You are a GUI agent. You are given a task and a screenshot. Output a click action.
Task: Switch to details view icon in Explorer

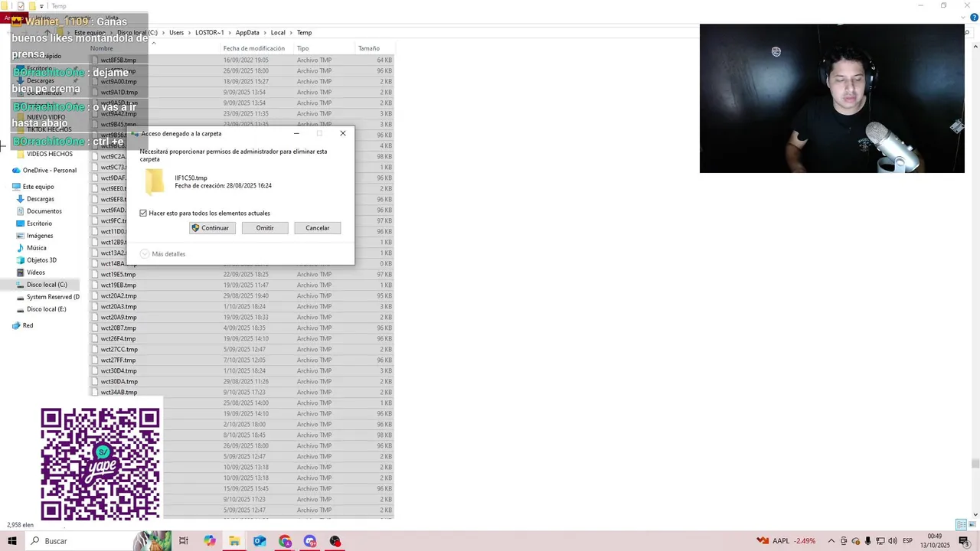pos(961,525)
